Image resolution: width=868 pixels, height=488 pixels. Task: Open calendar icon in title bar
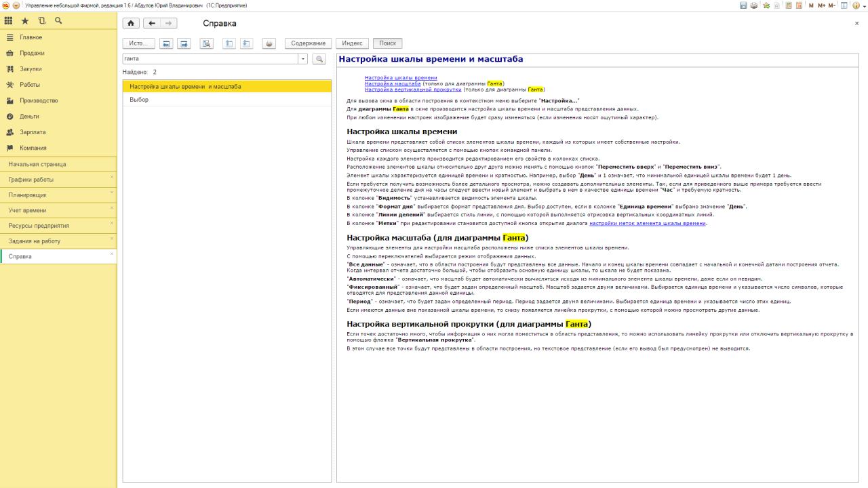[799, 5]
